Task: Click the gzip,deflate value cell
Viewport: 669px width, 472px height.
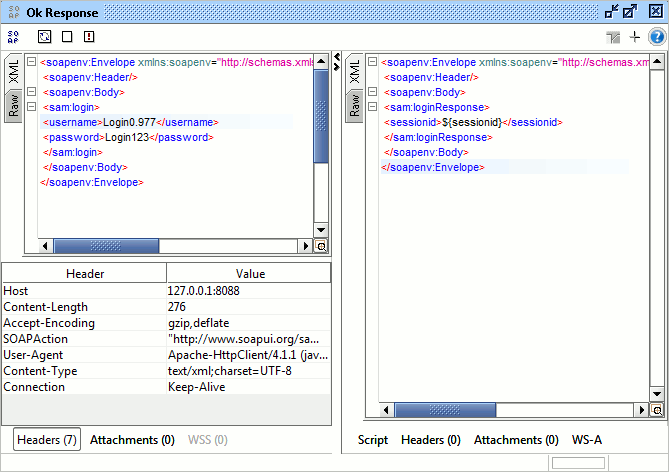Action: pos(249,323)
